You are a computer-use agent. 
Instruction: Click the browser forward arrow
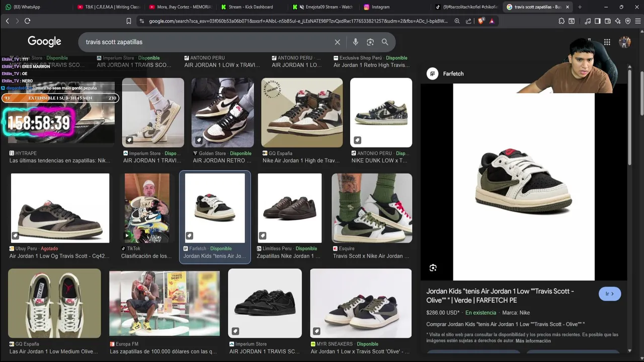17,21
